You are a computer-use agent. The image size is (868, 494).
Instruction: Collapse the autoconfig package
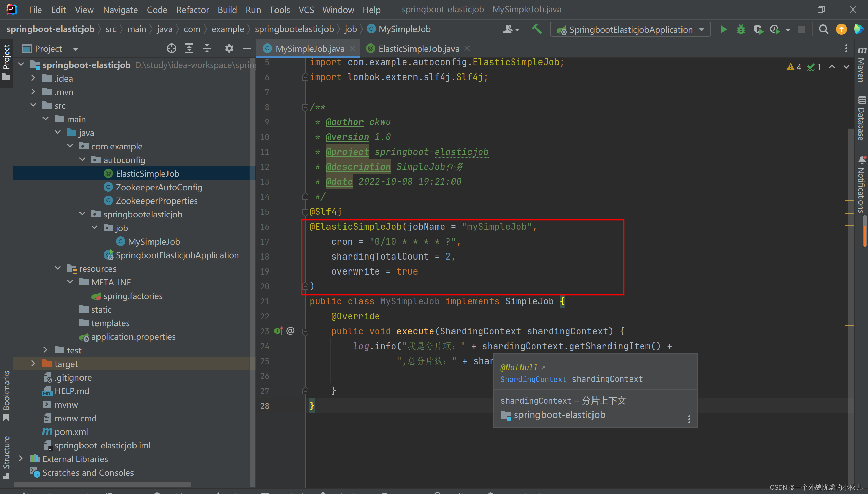(82, 160)
